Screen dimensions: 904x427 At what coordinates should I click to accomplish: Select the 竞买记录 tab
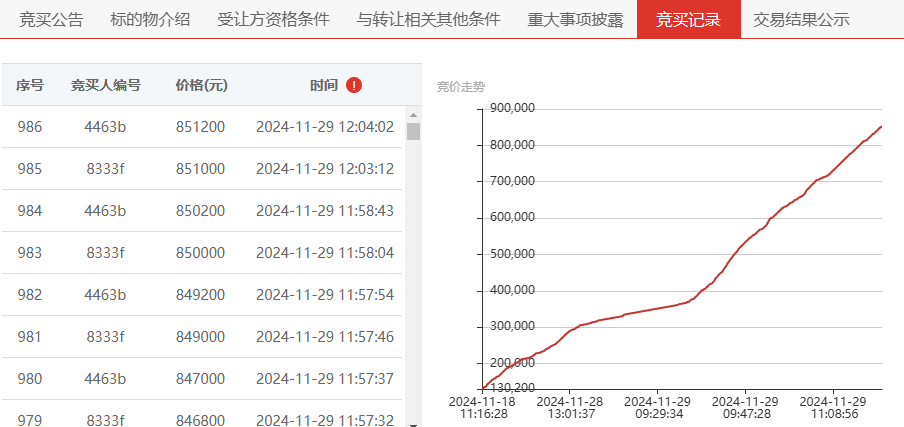[x=688, y=20]
